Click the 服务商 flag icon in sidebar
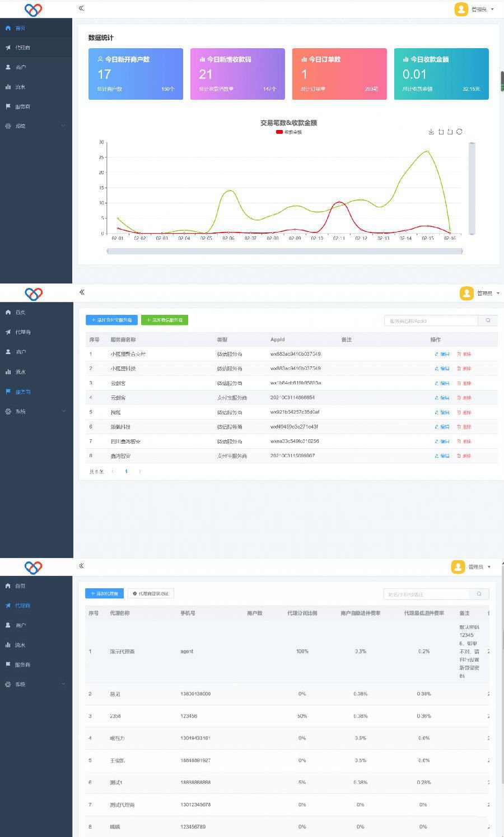This screenshot has width=504, height=837. click(x=8, y=106)
